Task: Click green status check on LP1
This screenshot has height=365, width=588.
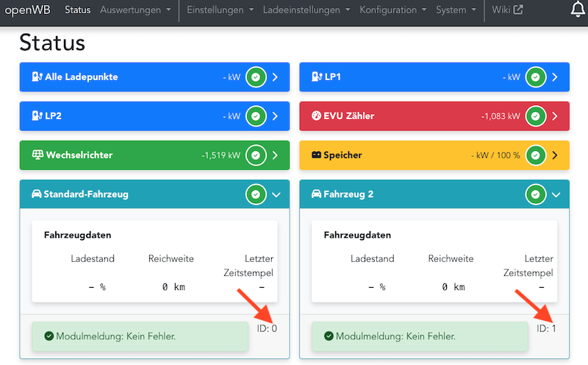Action: point(536,77)
